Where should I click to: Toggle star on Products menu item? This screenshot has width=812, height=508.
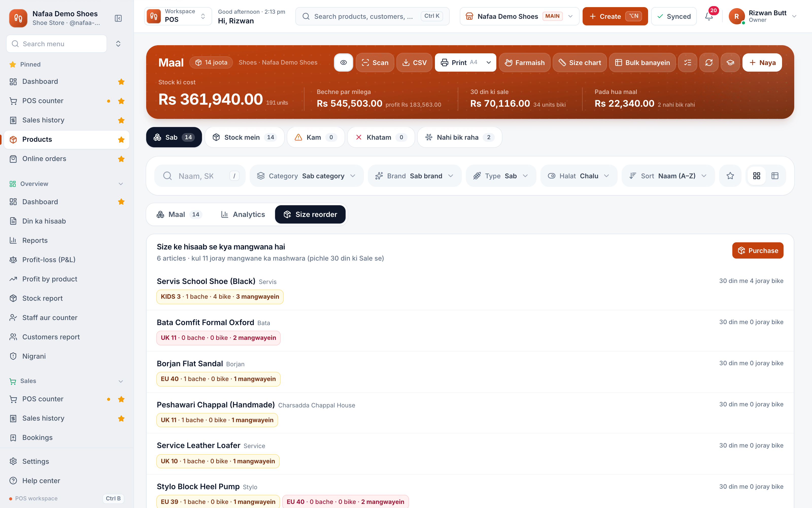pos(121,140)
